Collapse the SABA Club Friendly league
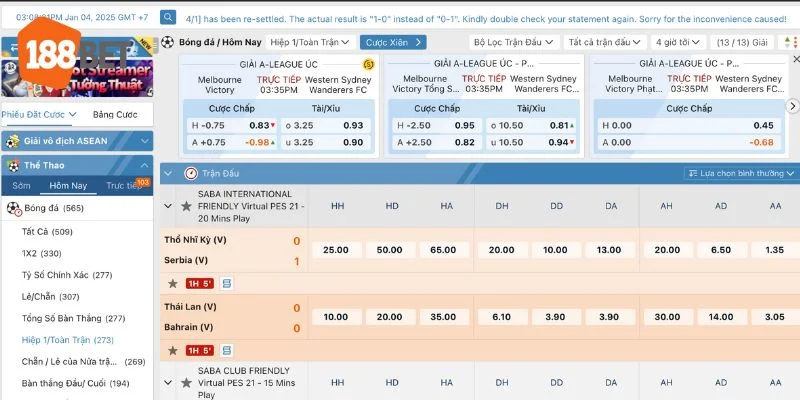This screenshot has width=800, height=400. 168,383
